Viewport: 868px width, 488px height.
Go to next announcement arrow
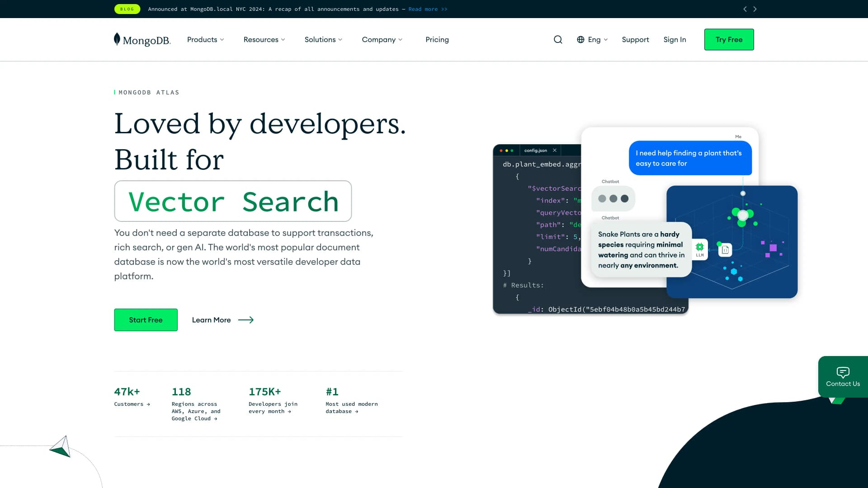pyautogui.click(x=755, y=9)
